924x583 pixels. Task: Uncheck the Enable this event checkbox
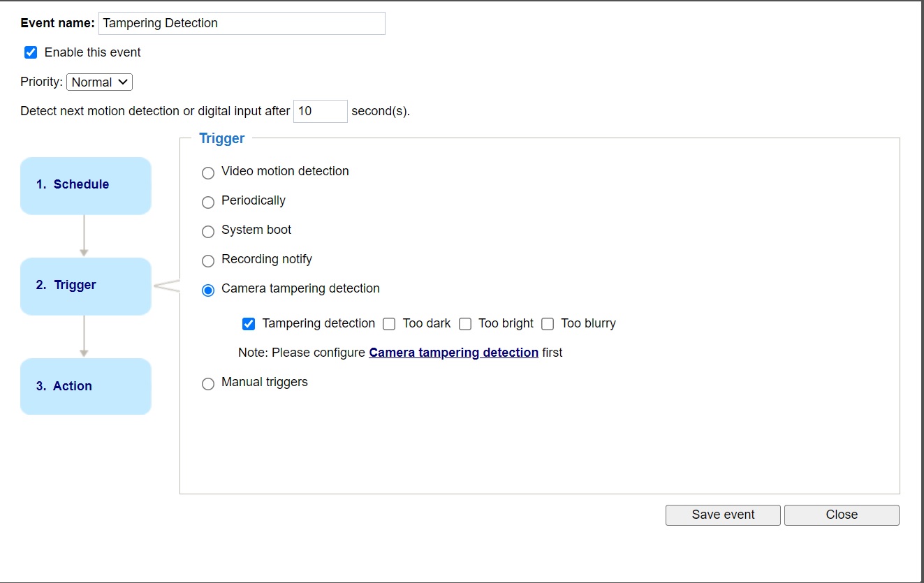tap(30, 52)
